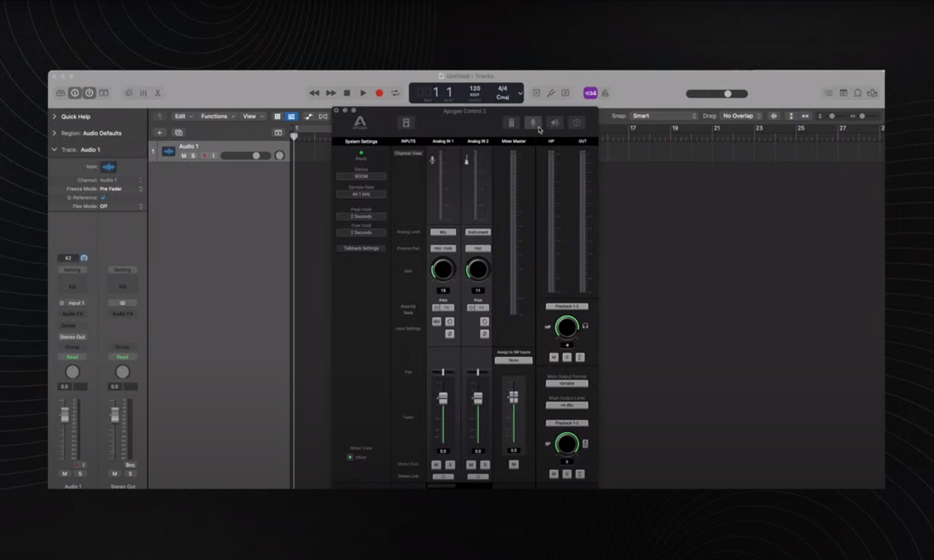Open the Device BOOM dropdown
The image size is (934, 560).
pos(361,176)
